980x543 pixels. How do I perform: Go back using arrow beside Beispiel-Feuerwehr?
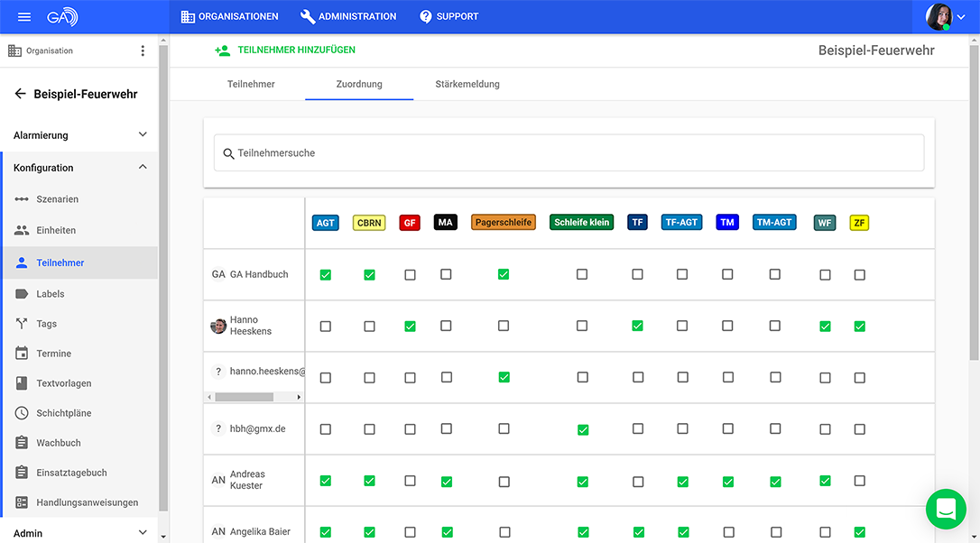(20, 94)
